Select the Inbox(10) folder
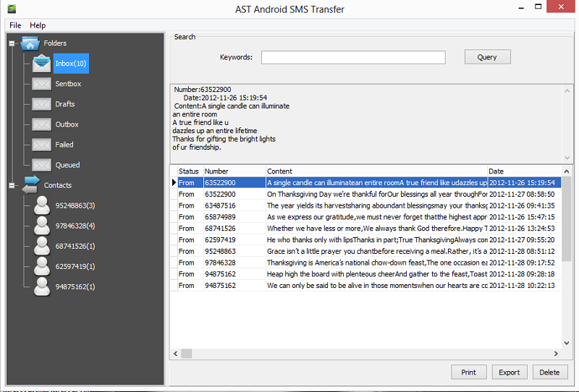Screen dimensions: 579x392 (71, 64)
